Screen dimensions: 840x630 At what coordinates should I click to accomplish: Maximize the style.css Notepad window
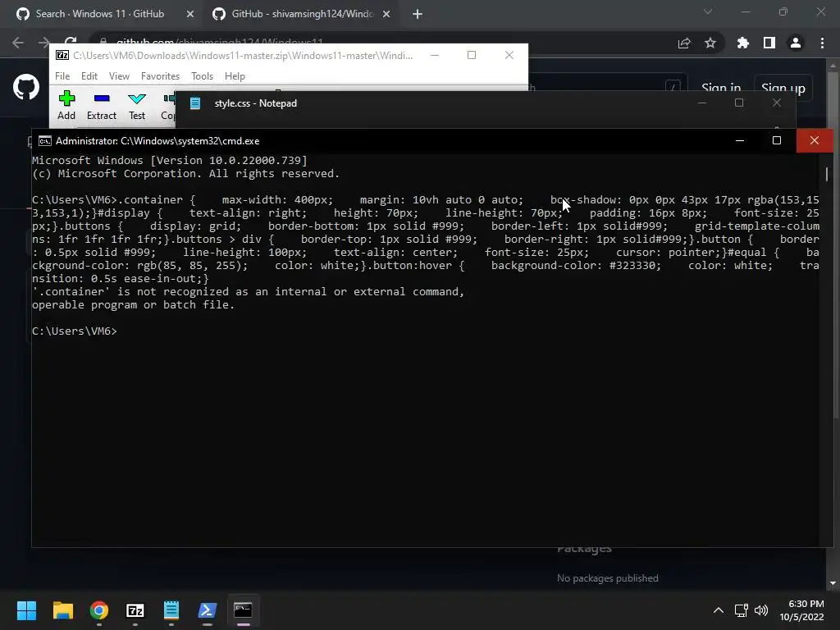(x=739, y=103)
